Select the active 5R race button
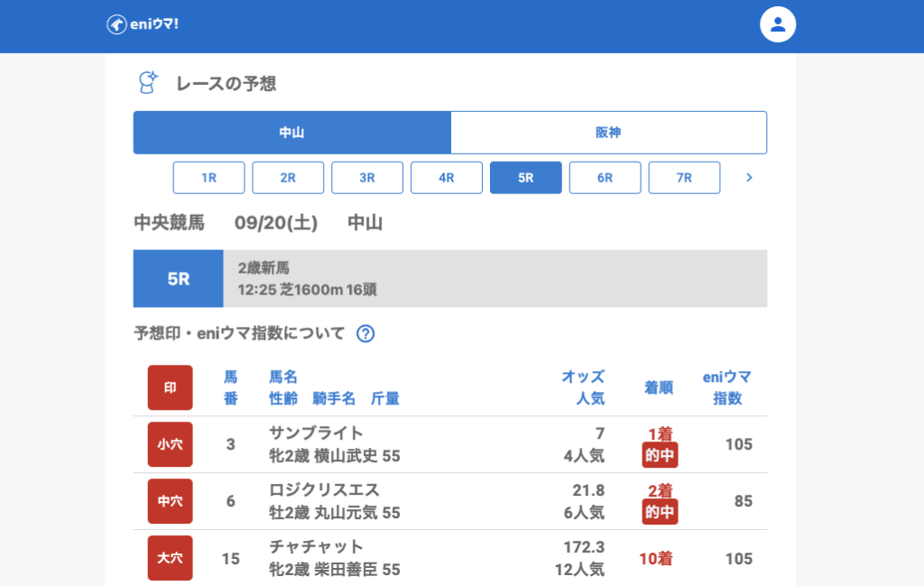 click(526, 178)
